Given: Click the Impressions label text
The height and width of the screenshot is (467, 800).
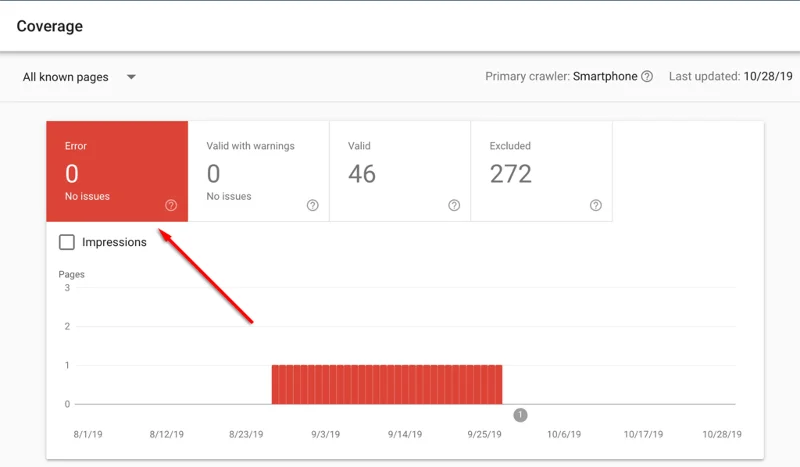Looking at the screenshot, I should pos(114,242).
